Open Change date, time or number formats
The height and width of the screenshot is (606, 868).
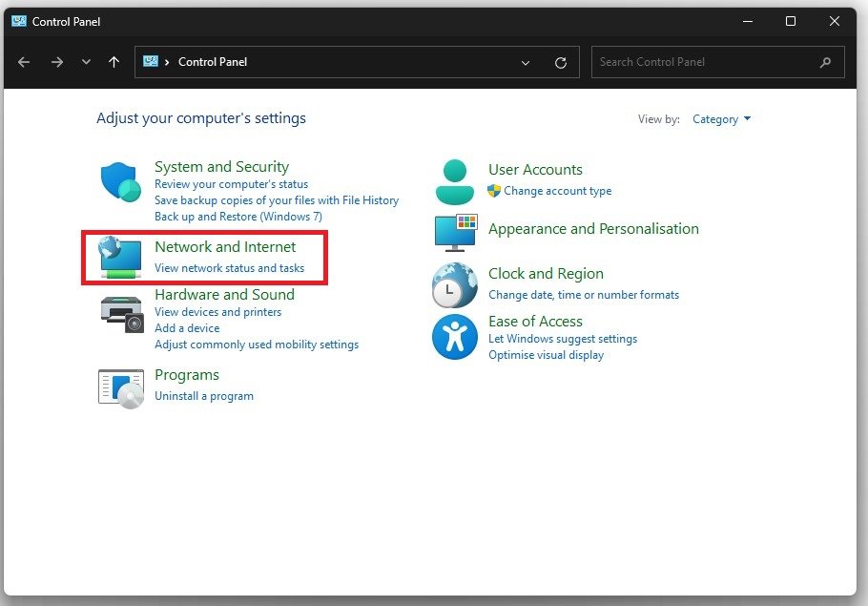pos(584,295)
